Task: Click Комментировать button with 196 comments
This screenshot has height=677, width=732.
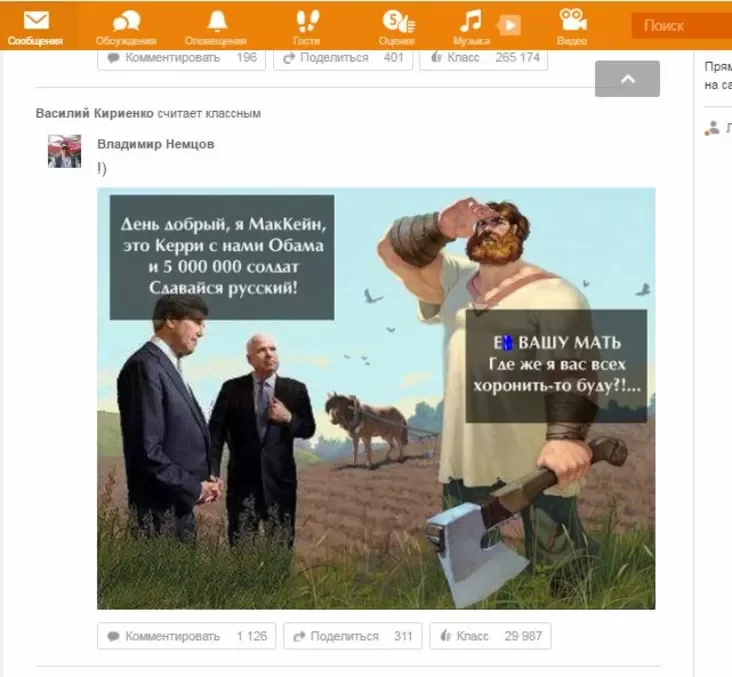Action: click(181, 58)
